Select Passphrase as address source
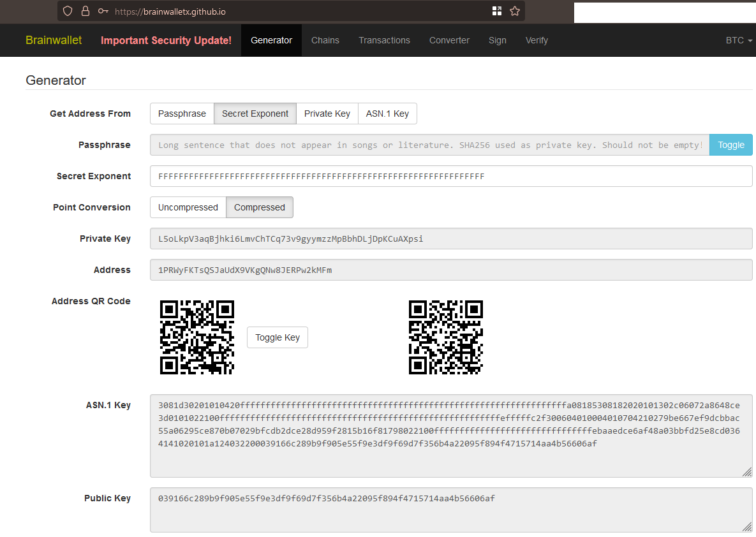The width and height of the screenshot is (756, 537). tap(182, 114)
